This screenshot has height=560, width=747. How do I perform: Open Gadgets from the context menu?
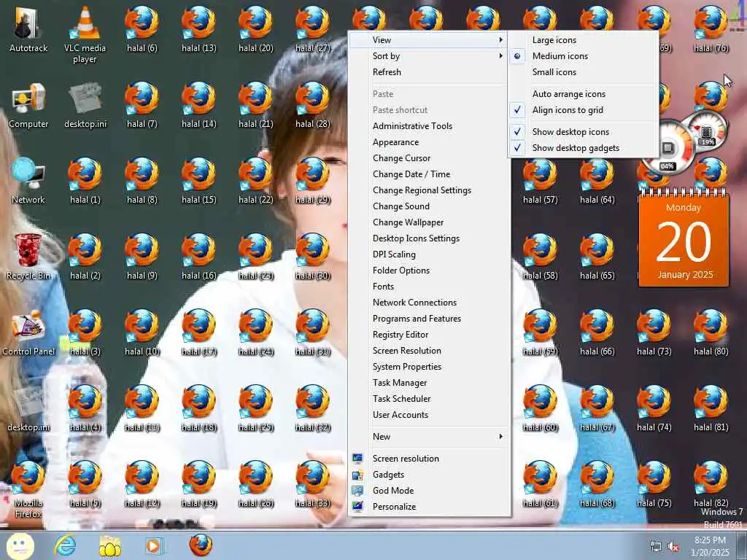coord(429,475)
